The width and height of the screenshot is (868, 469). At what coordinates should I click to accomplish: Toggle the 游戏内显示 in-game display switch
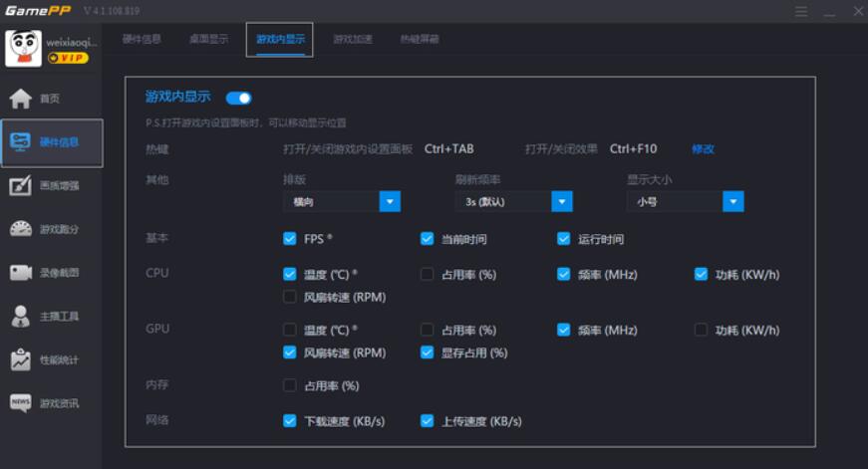238,98
